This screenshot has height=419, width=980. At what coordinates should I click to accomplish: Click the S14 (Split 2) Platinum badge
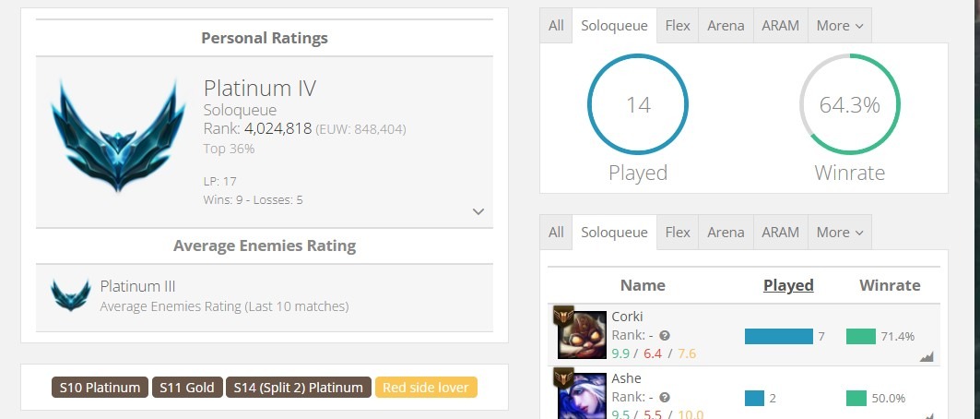coord(298,387)
